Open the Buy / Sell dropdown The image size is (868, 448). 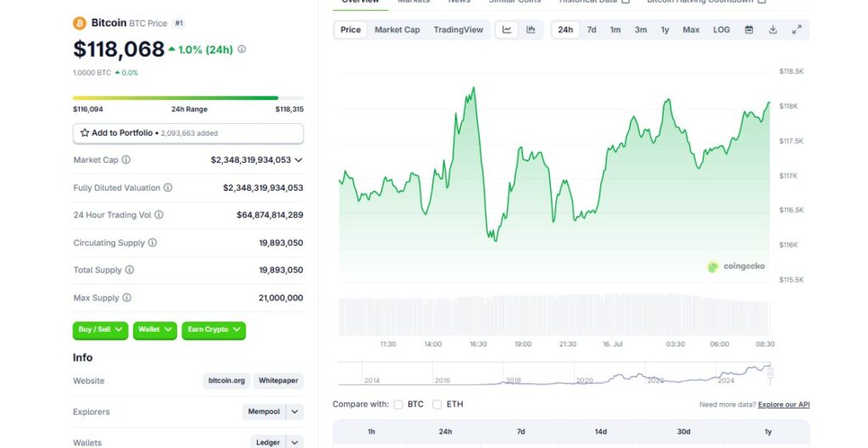click(x=100, y=330)
